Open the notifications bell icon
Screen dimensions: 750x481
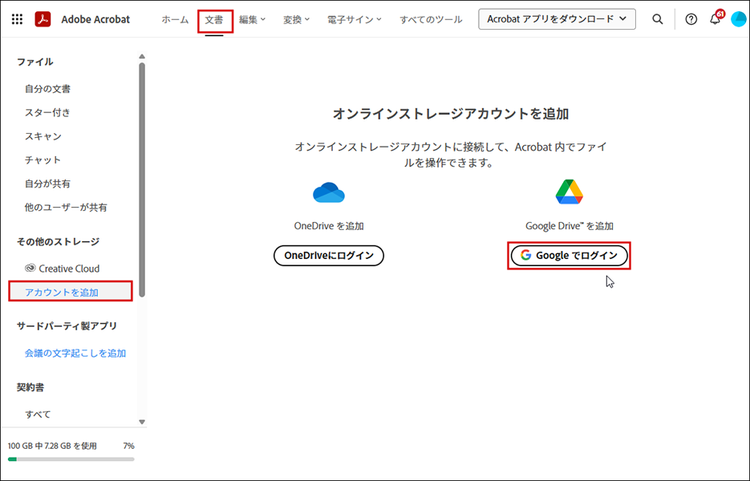(x=715, y=19)
